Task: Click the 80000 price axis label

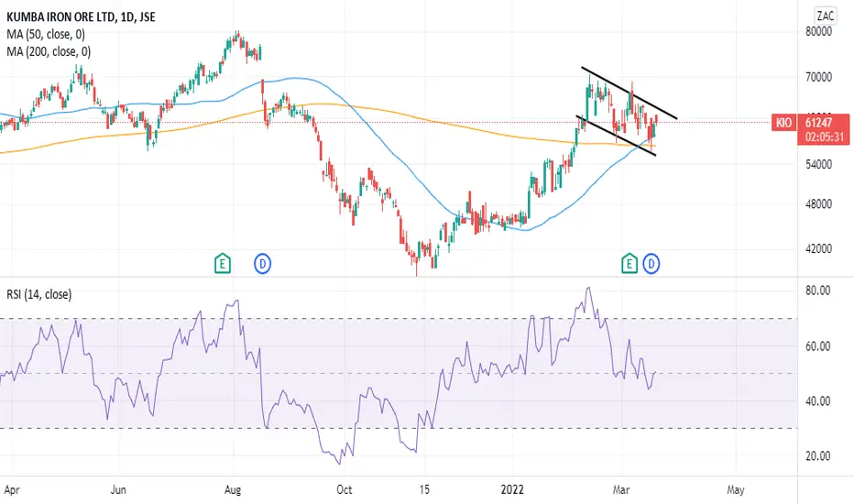Action: 818,31
